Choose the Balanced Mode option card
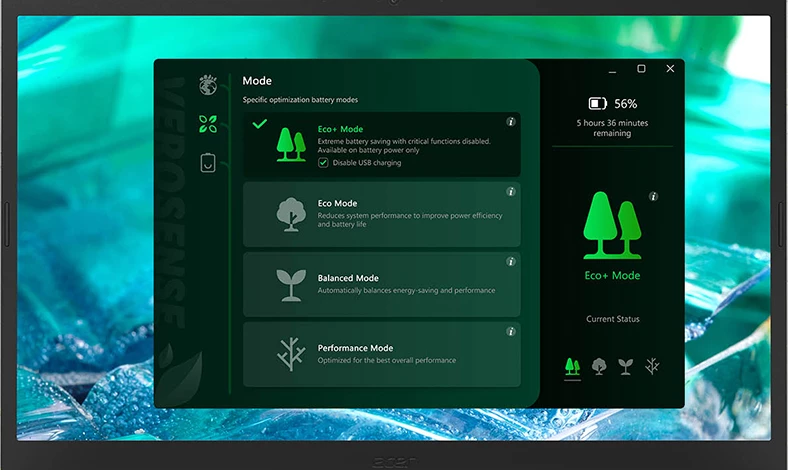 tap(381, 284)
